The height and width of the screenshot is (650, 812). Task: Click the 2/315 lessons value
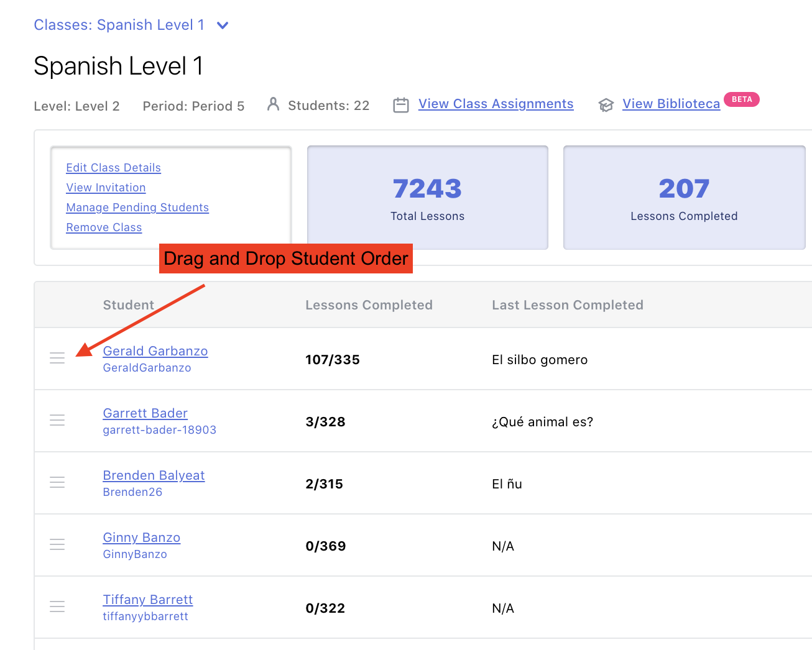pyautogui.click(x=324, y=484)
